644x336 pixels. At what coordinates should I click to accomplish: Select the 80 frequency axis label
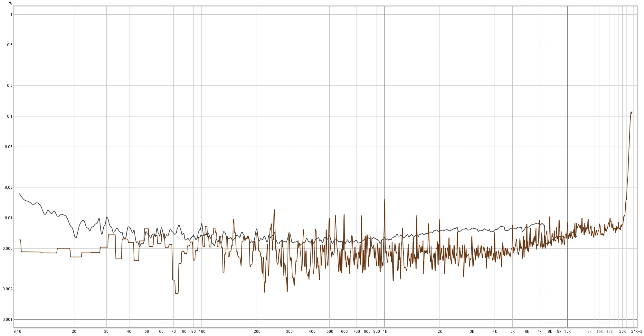tap(184, 331)
